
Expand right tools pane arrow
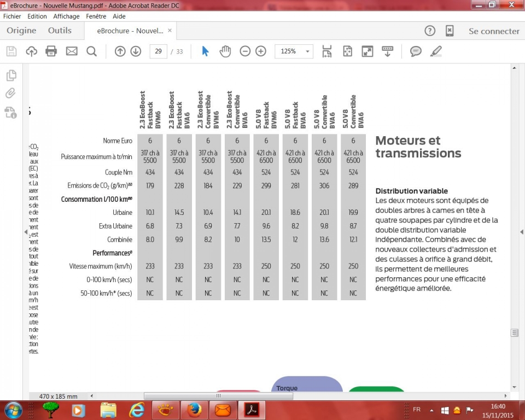coord(522,232)
